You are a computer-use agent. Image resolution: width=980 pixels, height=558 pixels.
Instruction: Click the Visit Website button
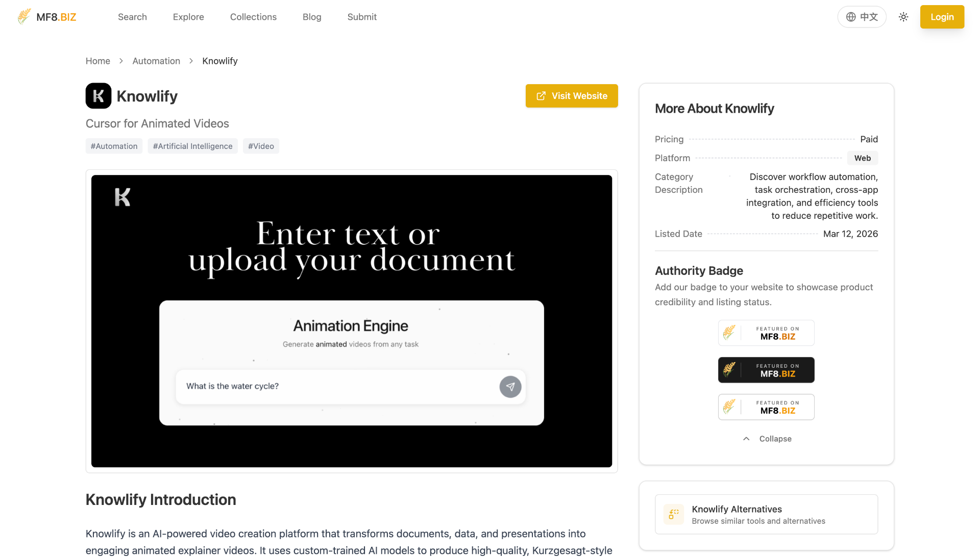(x=572, y=96)
